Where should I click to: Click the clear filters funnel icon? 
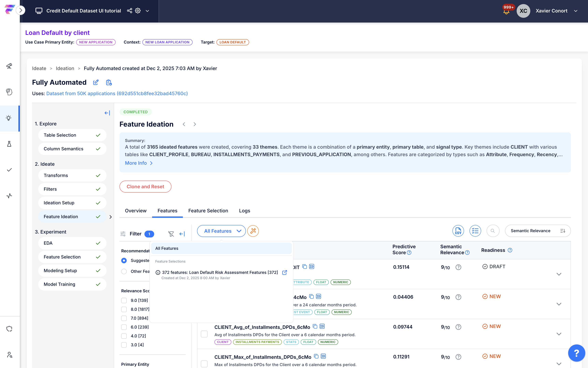(171, 234)
